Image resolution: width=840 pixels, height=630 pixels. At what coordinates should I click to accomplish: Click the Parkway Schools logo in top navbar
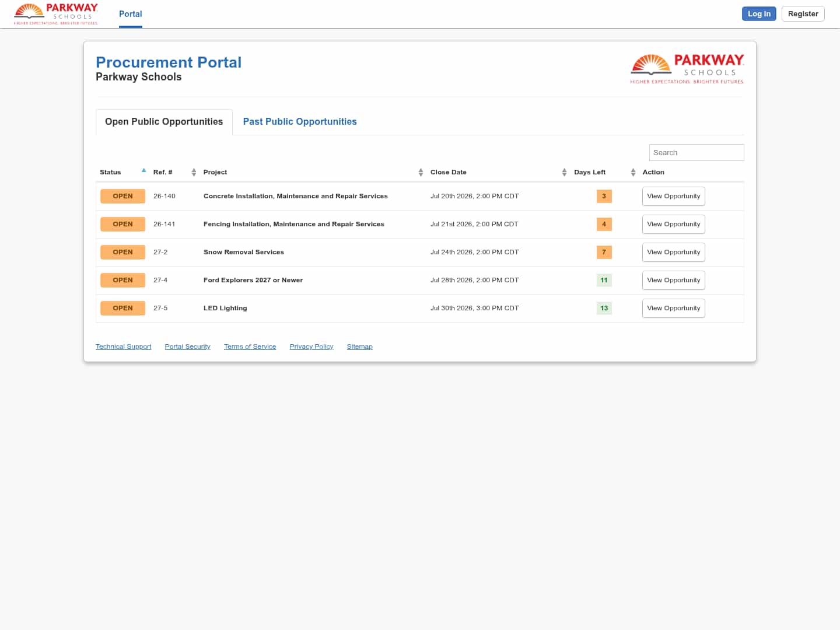(x=56, y=14)
